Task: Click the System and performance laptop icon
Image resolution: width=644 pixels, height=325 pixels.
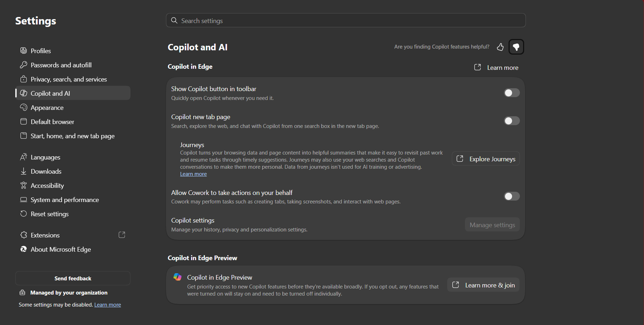Action: click(23, 200)
